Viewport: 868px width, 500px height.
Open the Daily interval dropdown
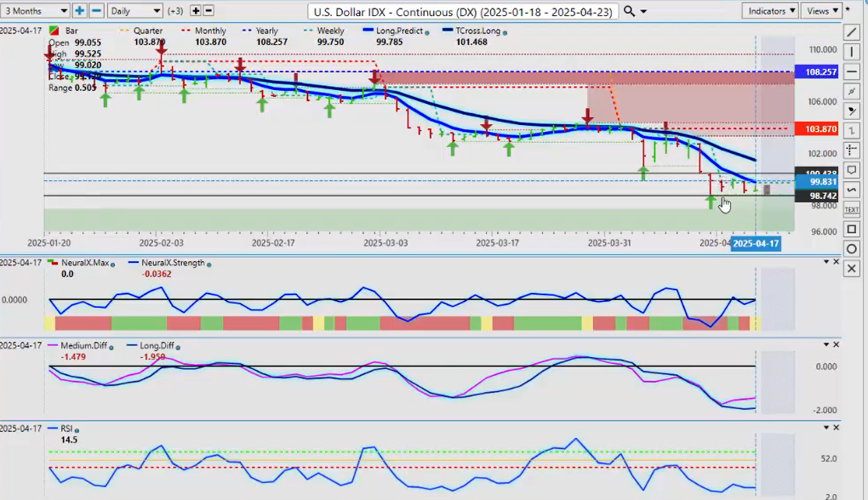click(x=134, y=11)
